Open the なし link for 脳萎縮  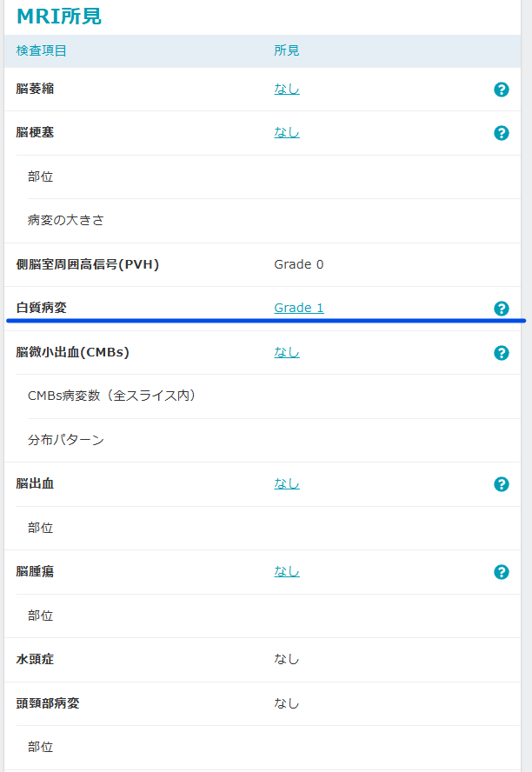tap(287, 89)
